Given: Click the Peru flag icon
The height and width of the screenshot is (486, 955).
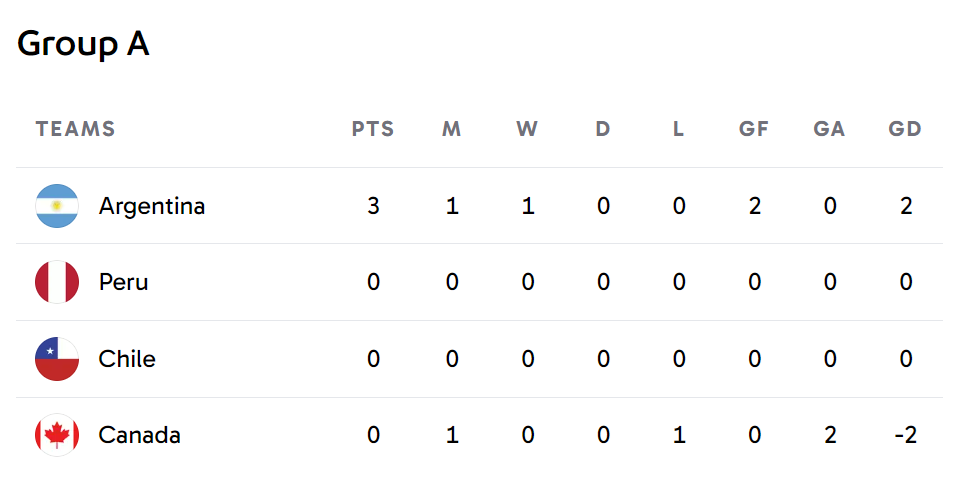Looking at the screenshot, I should tap(57, 282).
